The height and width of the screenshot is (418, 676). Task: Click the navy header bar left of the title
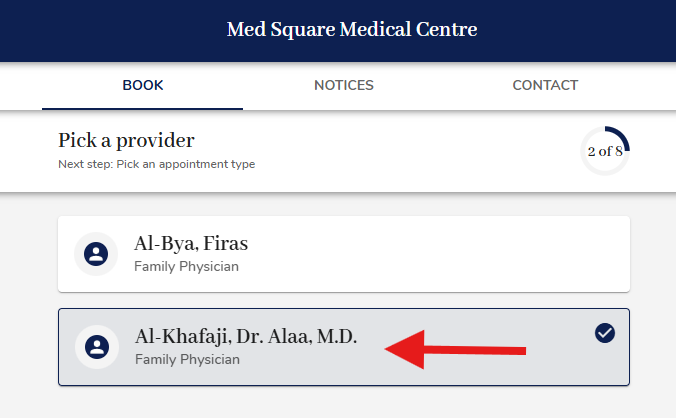tap(100, 30)
